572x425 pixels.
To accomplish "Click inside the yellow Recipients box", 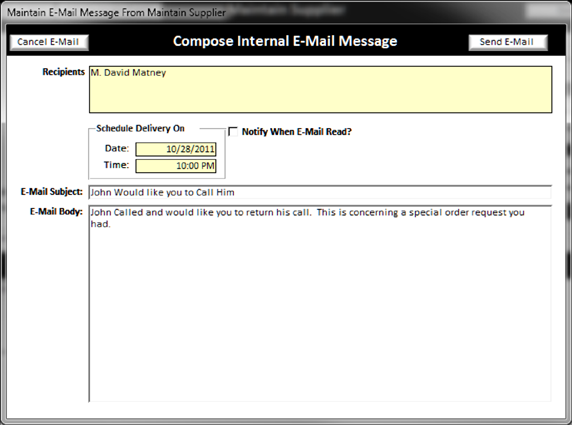I will (320, 89).
